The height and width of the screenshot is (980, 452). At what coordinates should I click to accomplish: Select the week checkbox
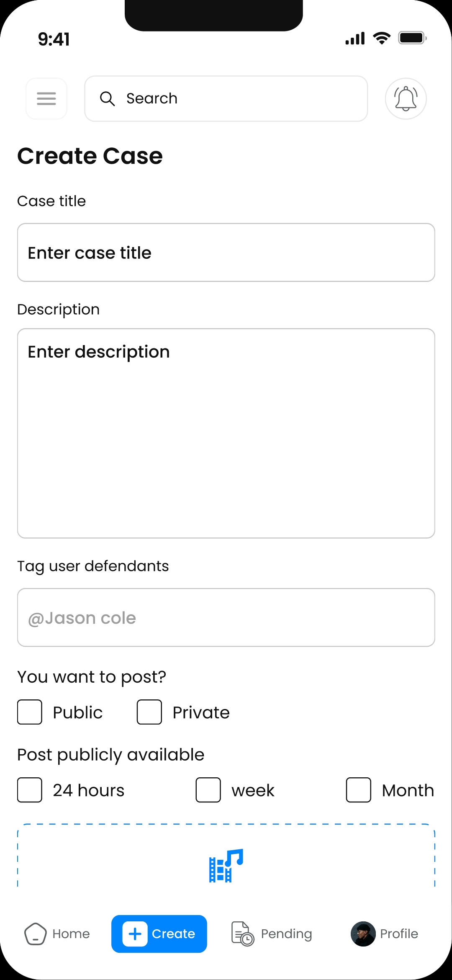pyautogui.click(x=208, y=790)
